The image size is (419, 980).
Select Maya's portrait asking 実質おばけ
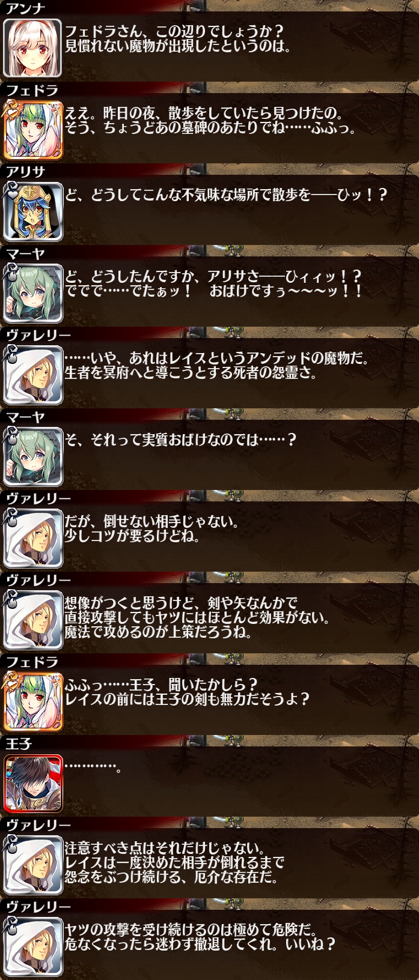click(32, 456)
